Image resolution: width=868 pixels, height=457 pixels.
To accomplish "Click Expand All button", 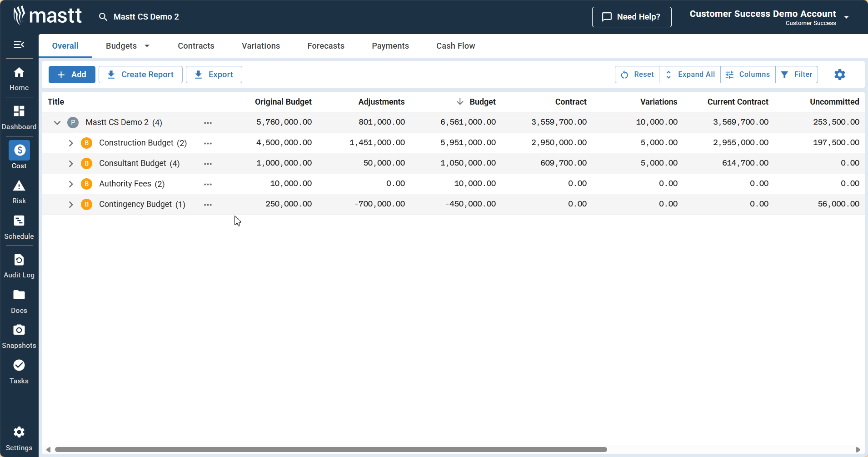I will pyautogui.click(x=690, y=75).
